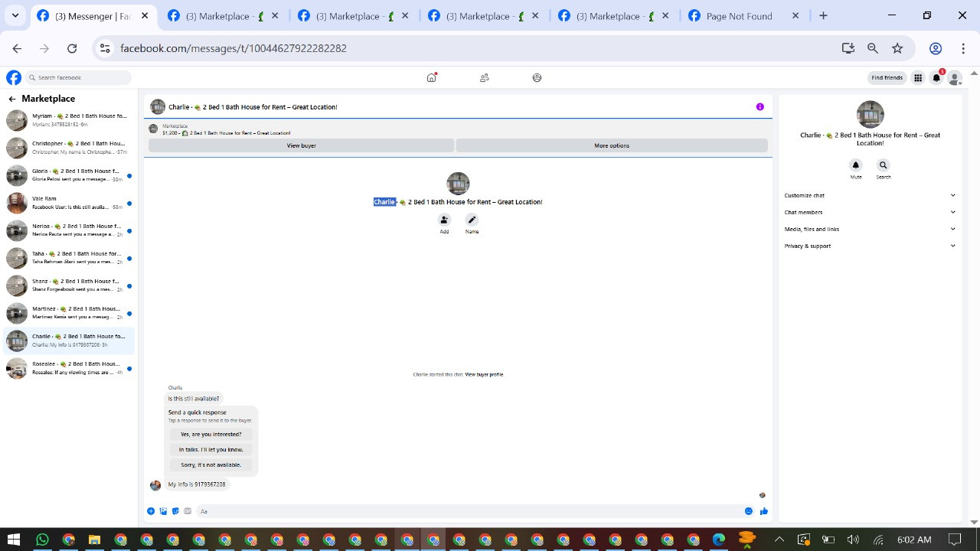980x551 pixels.
Task: Click the Facebook logo home icon
Action: pyautogui.click(x=14, y=77)
